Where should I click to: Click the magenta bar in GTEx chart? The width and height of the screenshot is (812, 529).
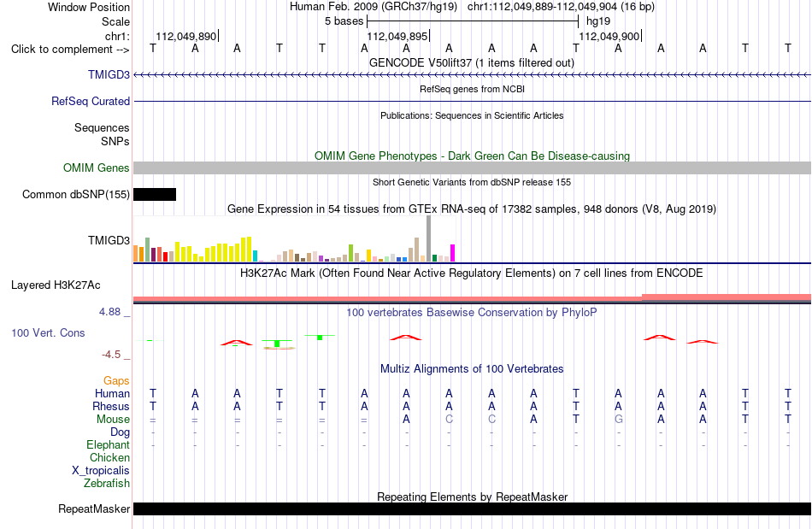coord(453,253)
